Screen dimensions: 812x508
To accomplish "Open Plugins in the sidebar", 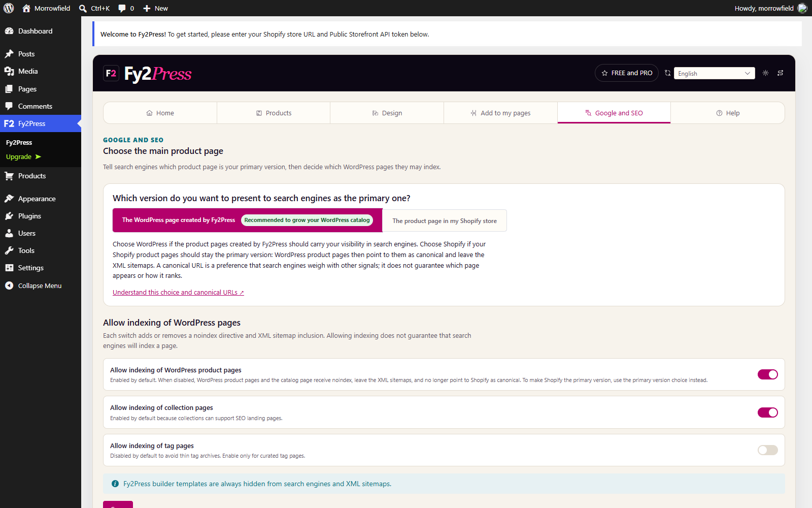I will point(41,216).
